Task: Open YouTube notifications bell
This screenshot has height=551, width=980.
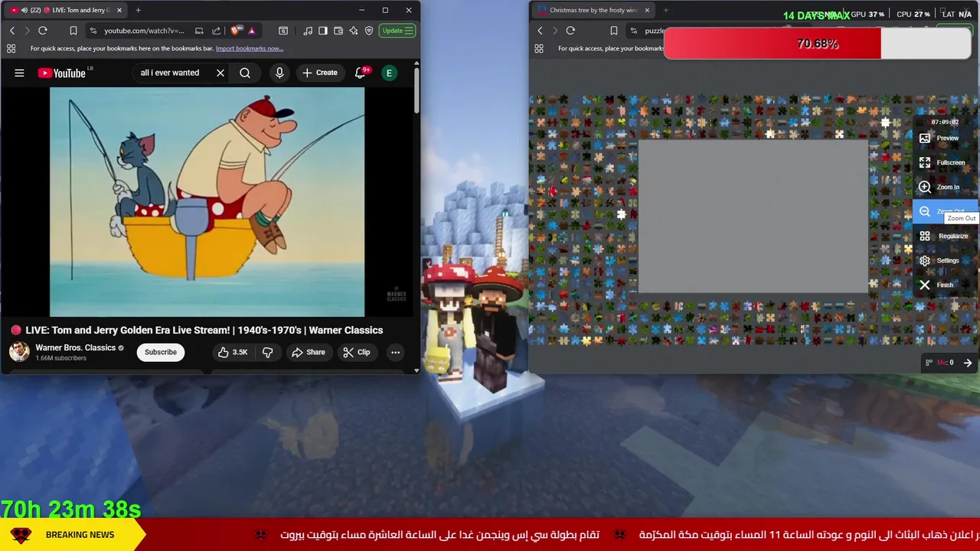Action: pyautogui.click(x=360, y=73)
